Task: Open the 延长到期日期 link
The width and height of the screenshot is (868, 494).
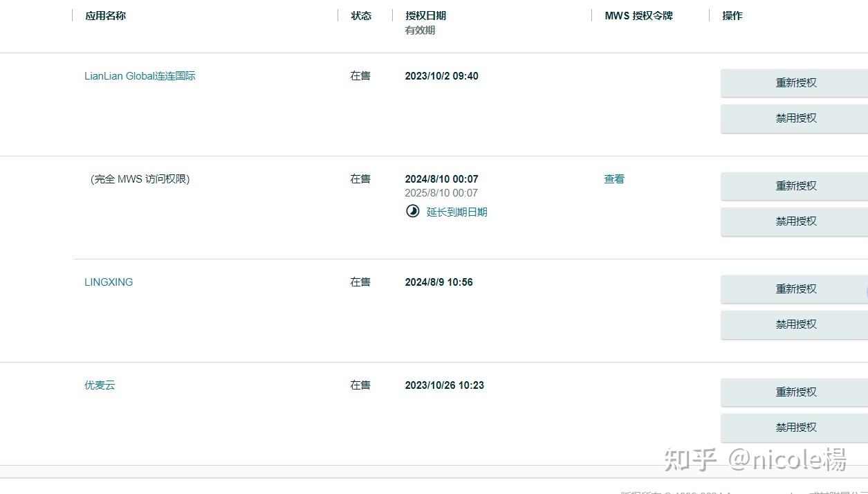Action: click(x=456, y=212)
